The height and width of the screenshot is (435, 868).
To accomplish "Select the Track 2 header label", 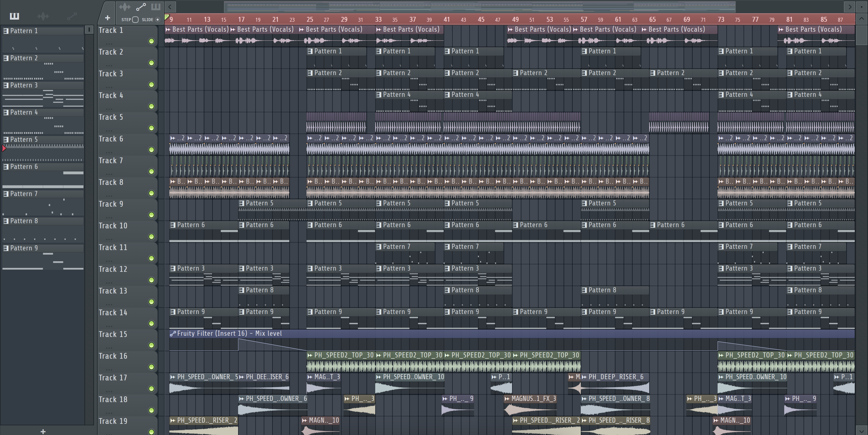I will coord(111,52).
